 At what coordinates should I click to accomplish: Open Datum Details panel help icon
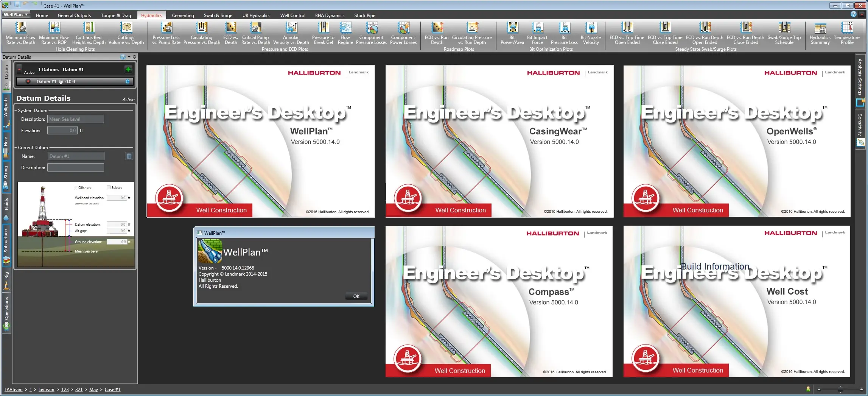point(123,57)
